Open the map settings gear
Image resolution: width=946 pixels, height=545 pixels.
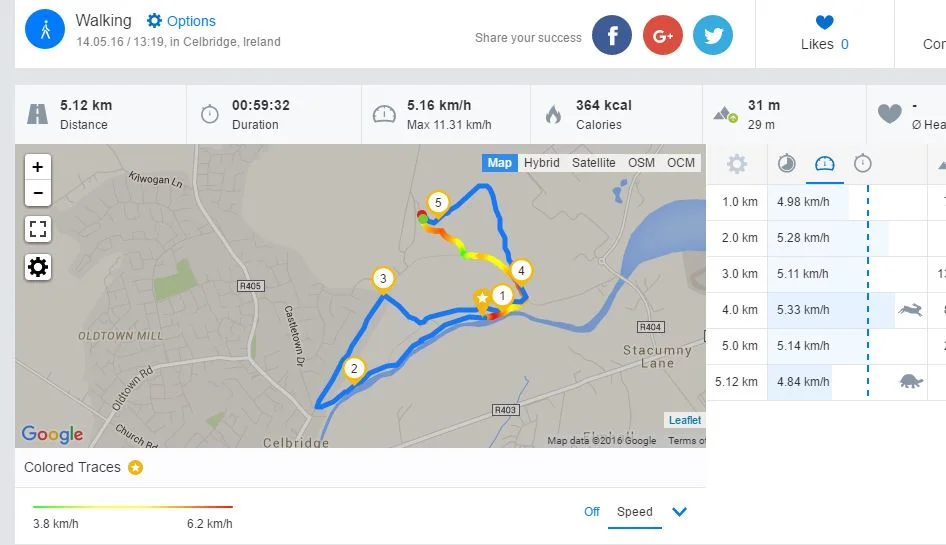(38, 267)
